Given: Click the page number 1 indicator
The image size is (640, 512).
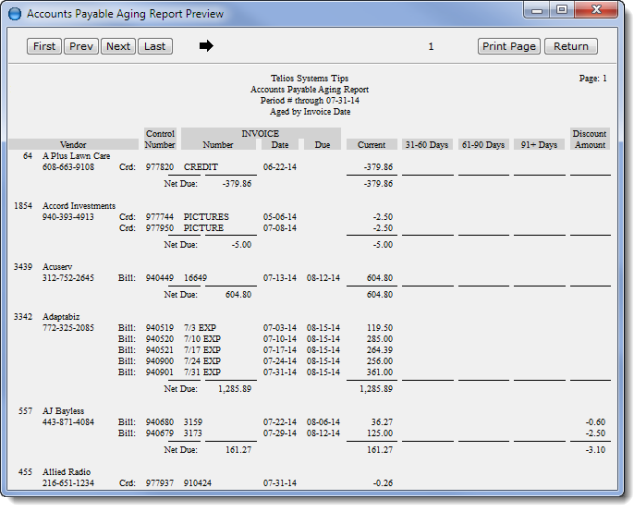Looking at the screenshot, I should pos(431,46).
